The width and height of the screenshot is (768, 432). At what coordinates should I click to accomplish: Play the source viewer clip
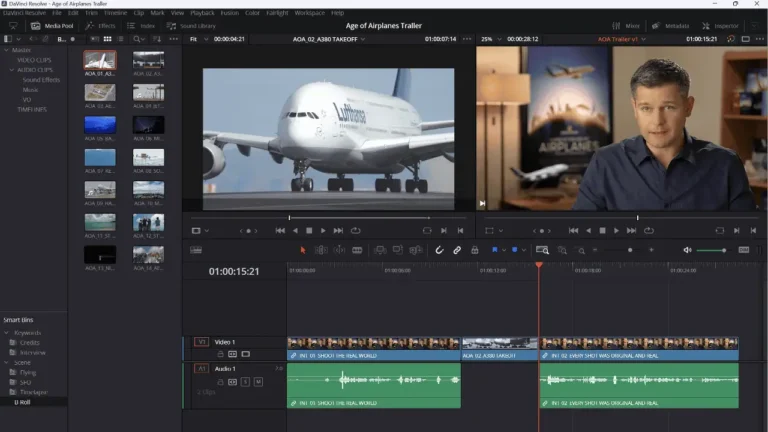323,231
